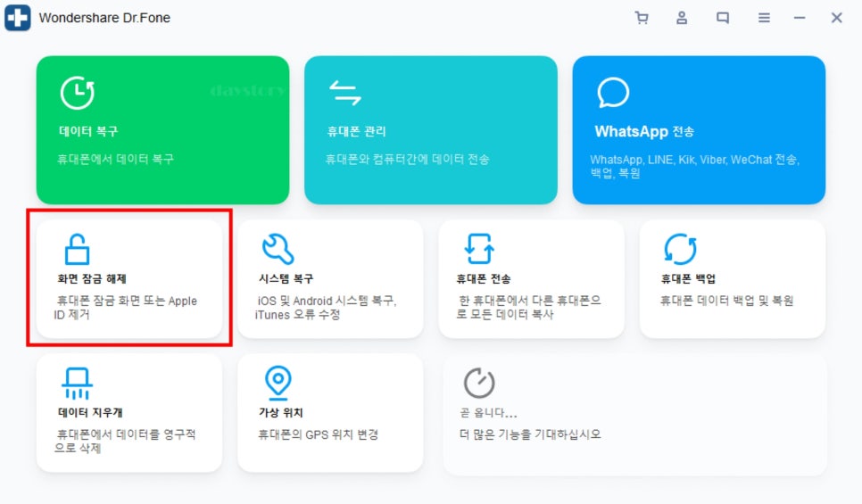Screen dimensions: 862x504
Task: Click the text iOS 및 Android 시스템 복구
Action: click(327, 301)
